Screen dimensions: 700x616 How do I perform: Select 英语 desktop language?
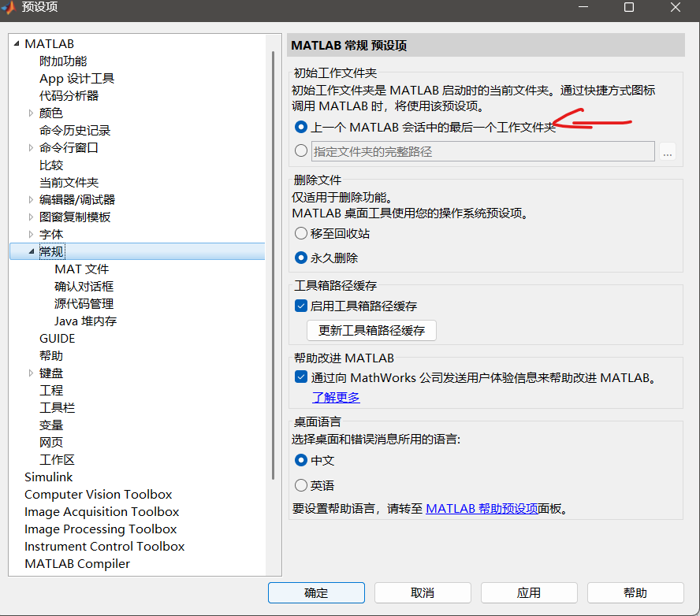coord(301,485)
